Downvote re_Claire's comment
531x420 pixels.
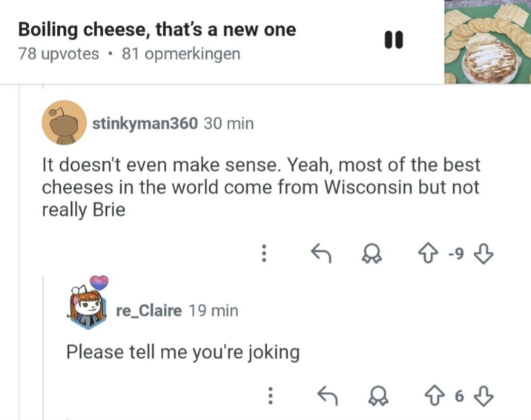click(x=483, y=396)
